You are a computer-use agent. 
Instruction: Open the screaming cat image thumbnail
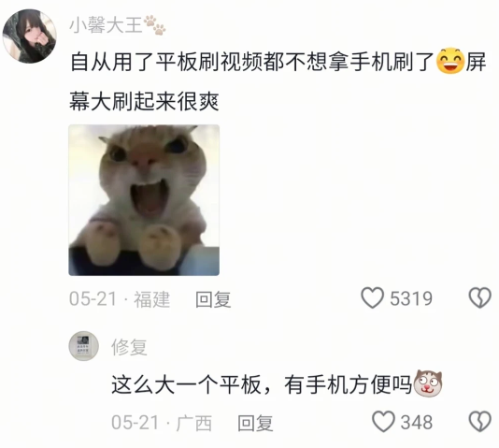pyautogui.click(x=144, y=200)
